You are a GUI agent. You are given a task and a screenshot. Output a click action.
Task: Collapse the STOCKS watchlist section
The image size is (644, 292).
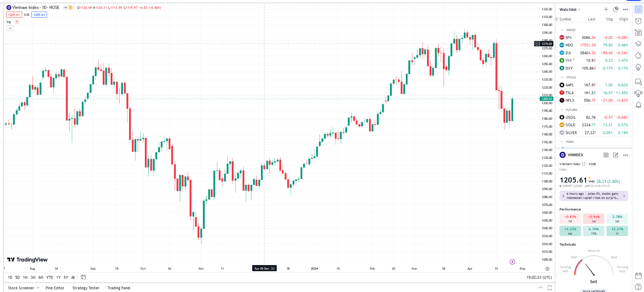pyautogui.click(x=562, y=77)
